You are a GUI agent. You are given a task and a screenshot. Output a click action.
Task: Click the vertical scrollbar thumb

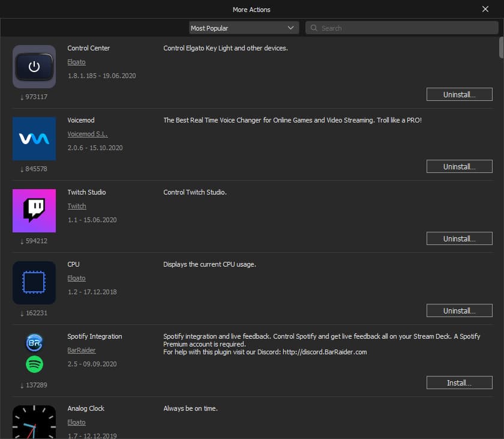tap(501, 47)
